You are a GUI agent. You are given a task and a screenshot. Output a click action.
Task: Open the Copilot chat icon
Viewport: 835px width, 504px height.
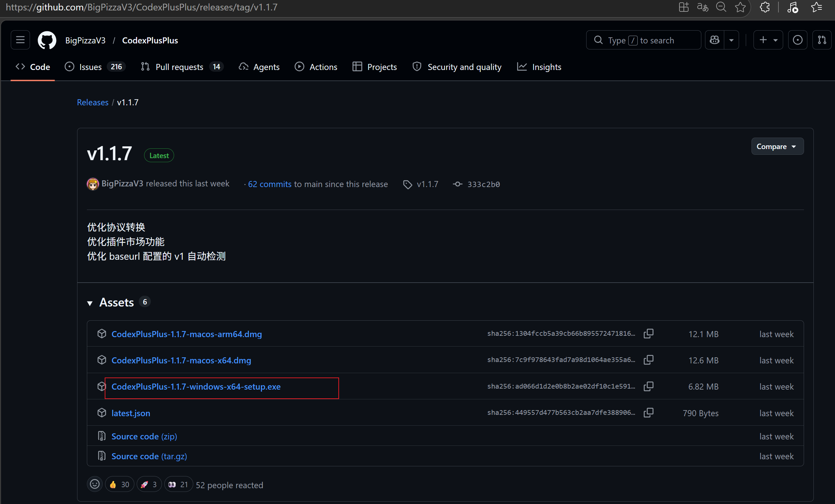[x=715, y=40]
